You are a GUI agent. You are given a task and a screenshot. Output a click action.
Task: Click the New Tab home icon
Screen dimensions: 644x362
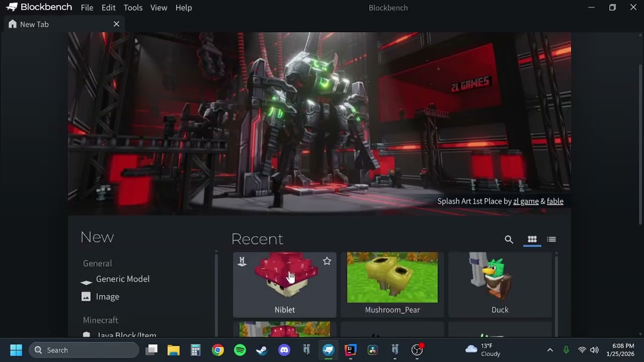[x=13, y=24]
